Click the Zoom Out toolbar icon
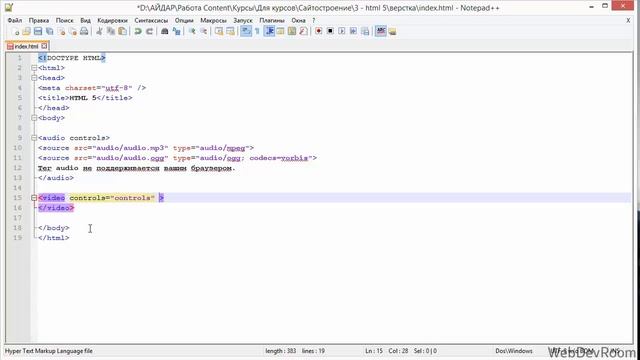Screen dimensions: 640x360 [x=203, y=31]
